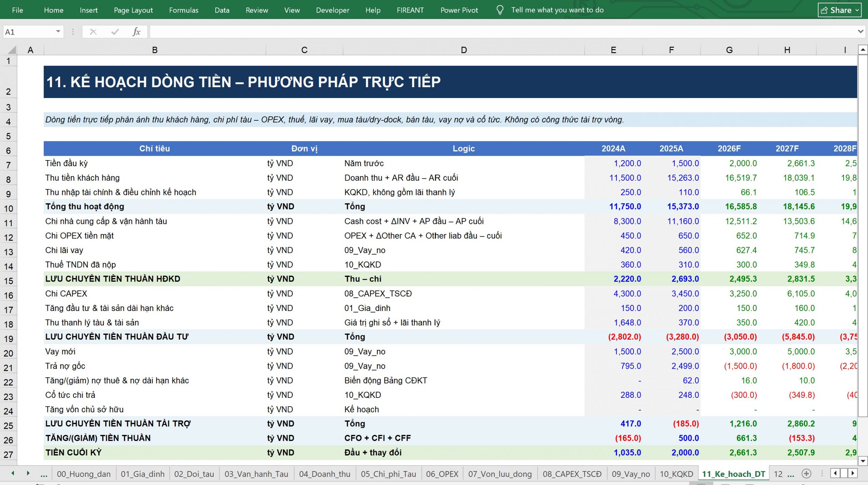Open the Data ribbon tab
This screenshot has height=485, width=868.
(222, 10)
